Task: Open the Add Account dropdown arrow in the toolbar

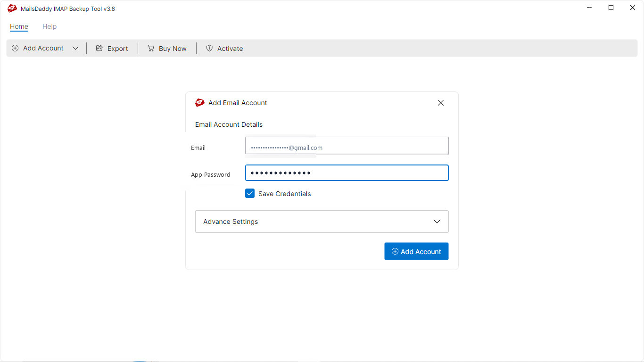Action: tap(75, 48)
